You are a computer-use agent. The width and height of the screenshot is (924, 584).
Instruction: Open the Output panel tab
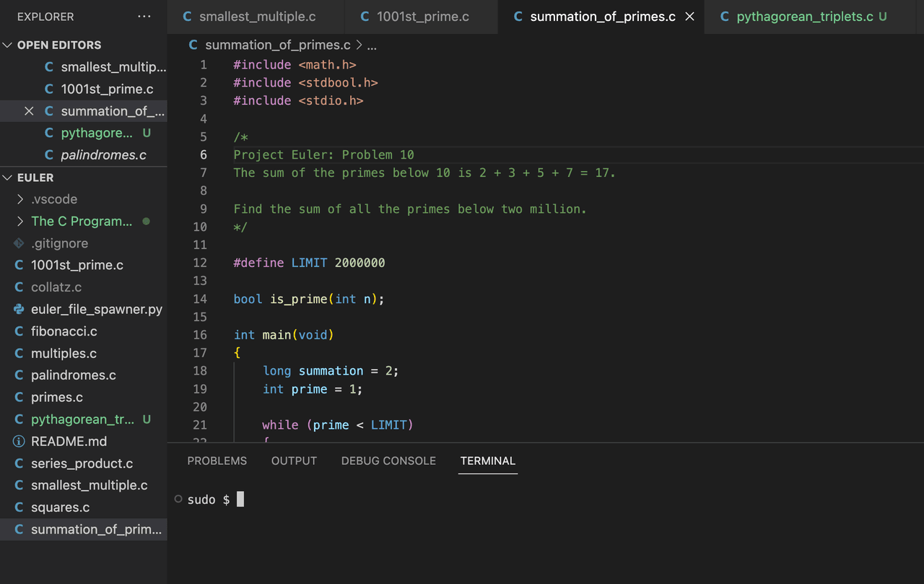294,461
